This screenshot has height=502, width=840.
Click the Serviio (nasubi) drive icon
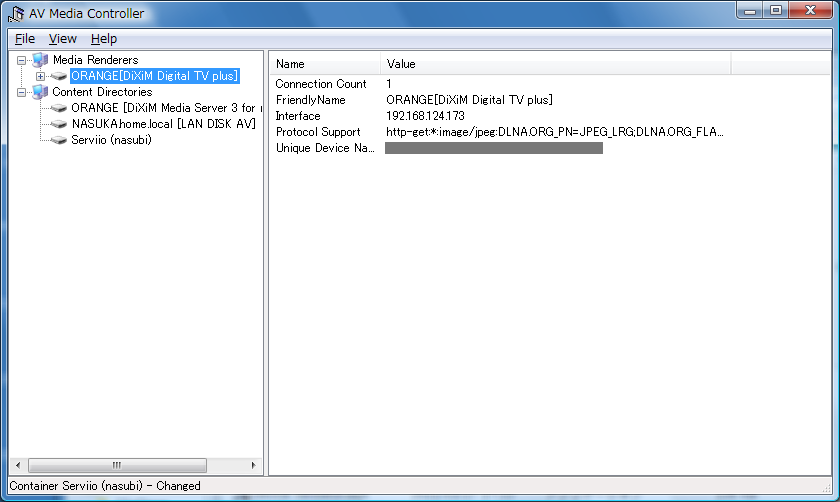(59, 140)
